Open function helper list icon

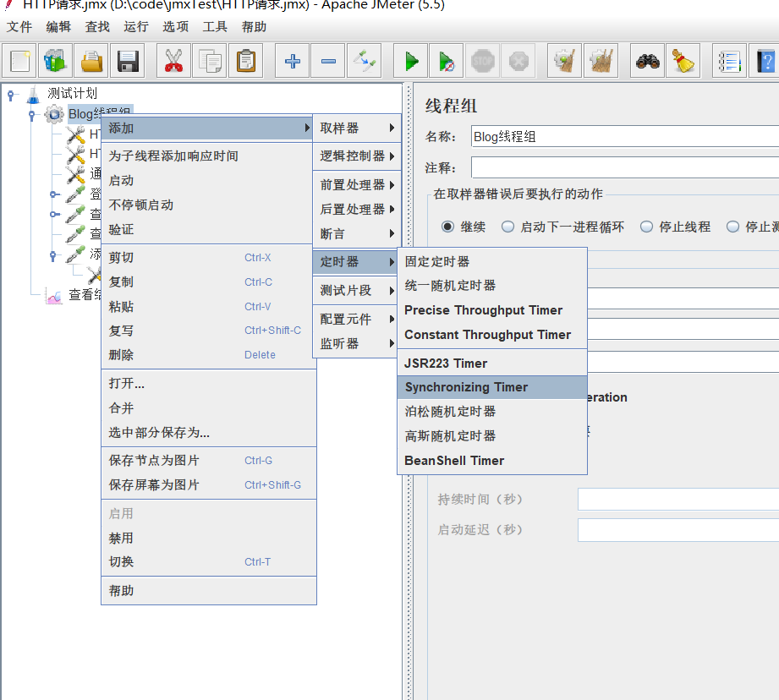coord(729,61)
